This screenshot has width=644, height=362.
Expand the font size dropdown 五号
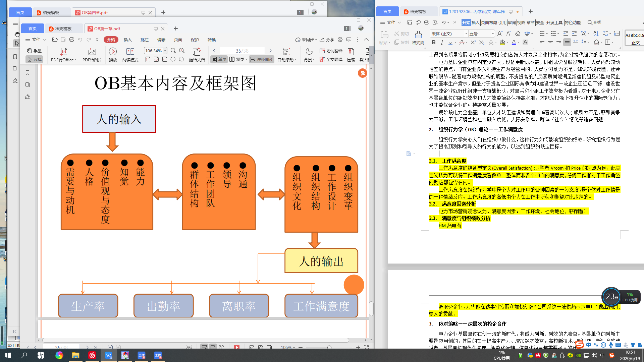[493, 34]
